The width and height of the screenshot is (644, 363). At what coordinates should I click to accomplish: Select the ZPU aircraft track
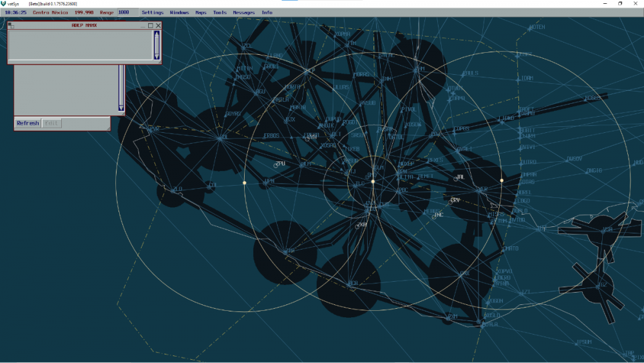click(276, 165)
